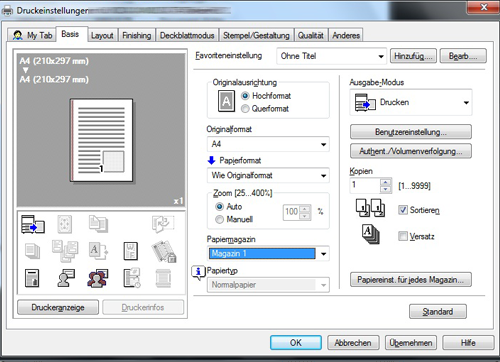
Task: Select the Basis tab
Action: pyautogui.click(x=71, y=34)
